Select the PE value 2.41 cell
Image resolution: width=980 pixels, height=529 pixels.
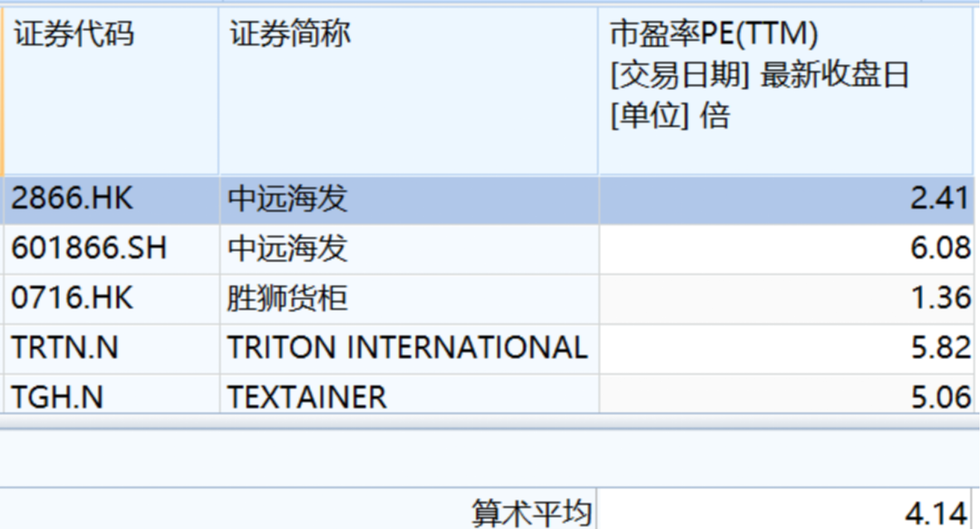(939, 199)
